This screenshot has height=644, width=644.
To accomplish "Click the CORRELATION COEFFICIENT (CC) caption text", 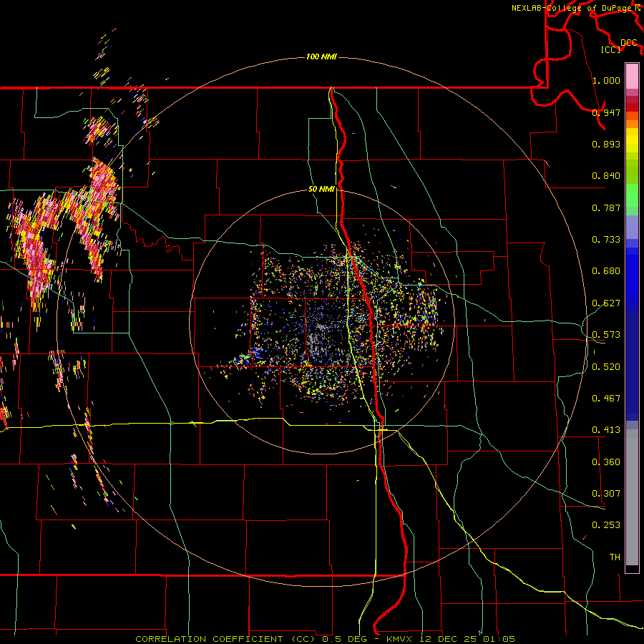I will click(225, 639).
